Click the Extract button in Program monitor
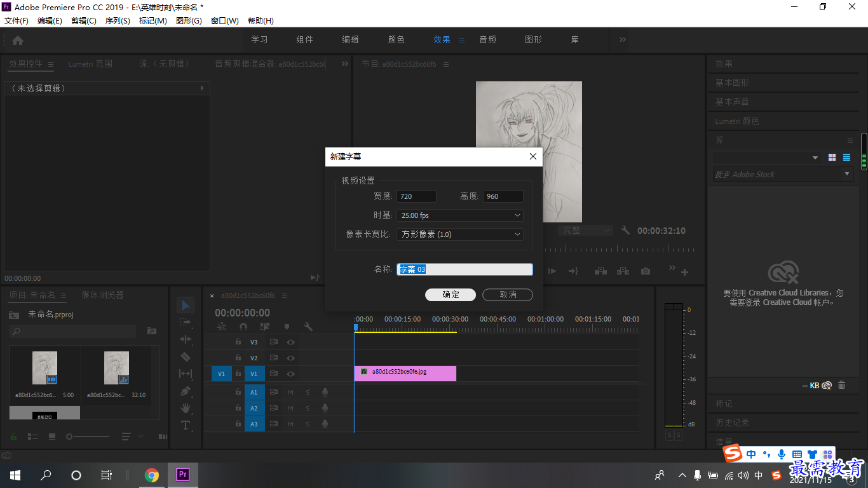Screen dimensions: 868x488 [x=623, y=271]
